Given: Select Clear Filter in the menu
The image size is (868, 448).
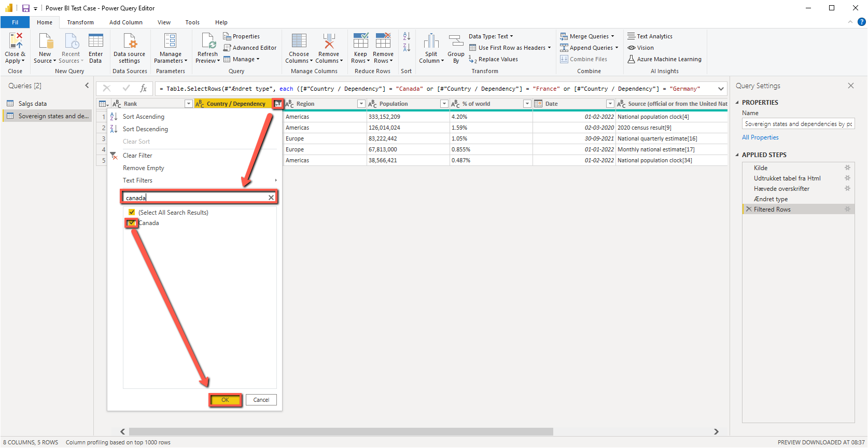Looking at the screenshot, I should point(137,156).
